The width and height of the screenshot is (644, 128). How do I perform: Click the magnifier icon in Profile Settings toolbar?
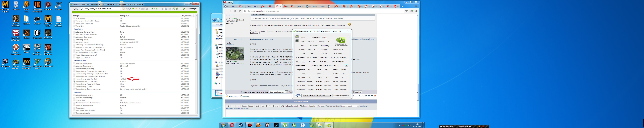166,9
